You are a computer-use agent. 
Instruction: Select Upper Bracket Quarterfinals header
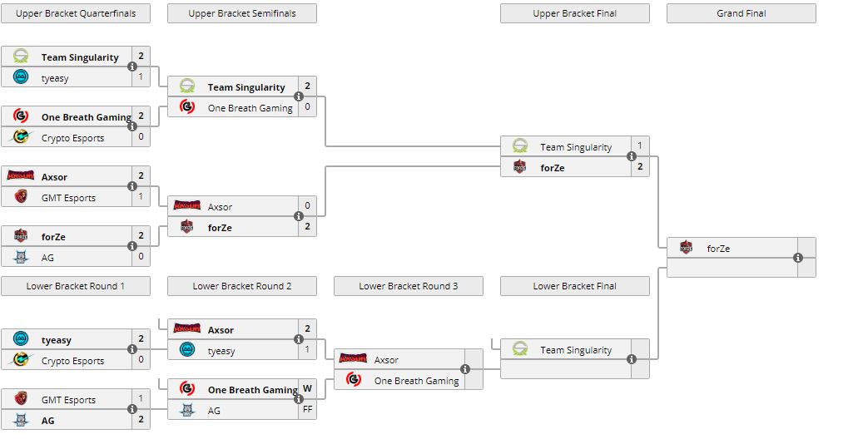pos(76,13)
